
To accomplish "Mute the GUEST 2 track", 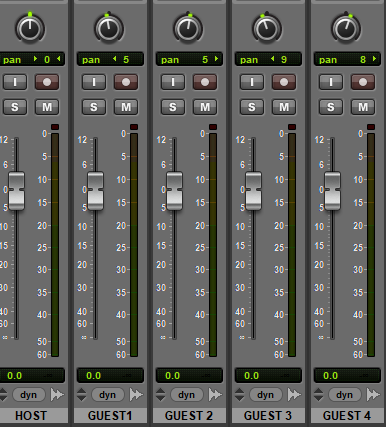I will point(205,107).
